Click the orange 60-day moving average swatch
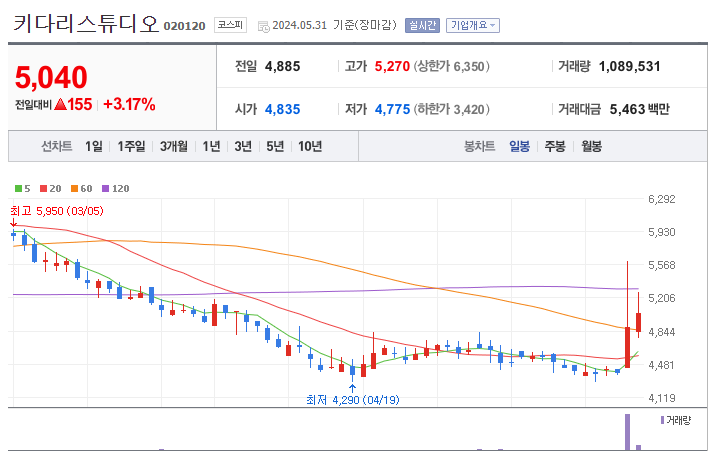This screenshot has width=708, height=451. click(75, 189)
